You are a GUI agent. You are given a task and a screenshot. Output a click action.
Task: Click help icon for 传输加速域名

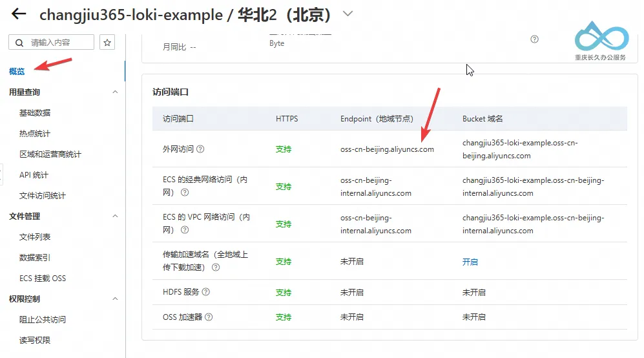[216, 267]
